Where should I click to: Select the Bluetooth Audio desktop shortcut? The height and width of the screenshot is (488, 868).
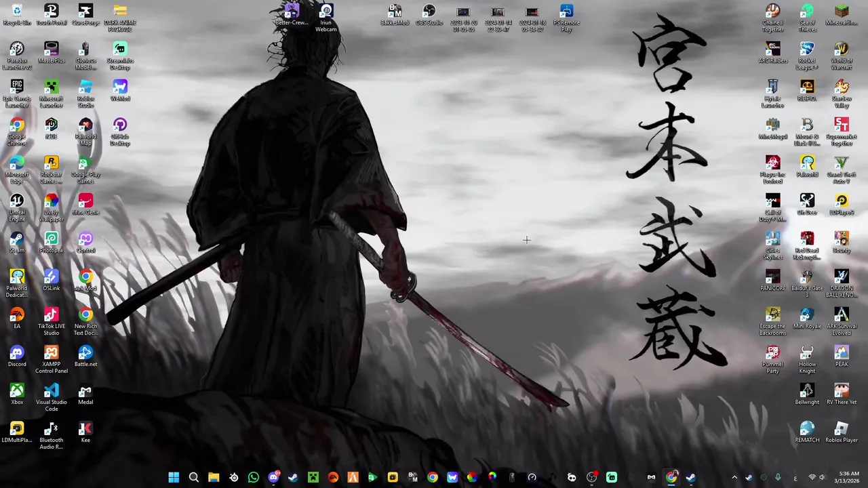click(51, 436)
